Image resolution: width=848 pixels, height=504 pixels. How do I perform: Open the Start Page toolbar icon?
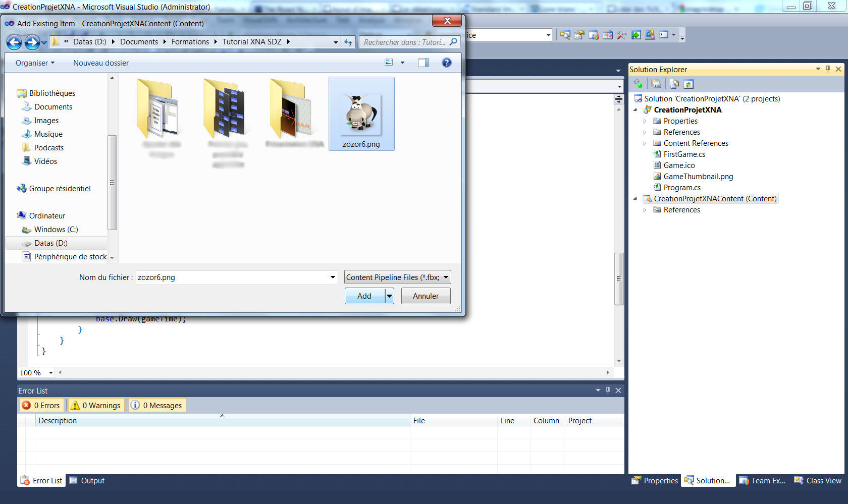point(636,35)
